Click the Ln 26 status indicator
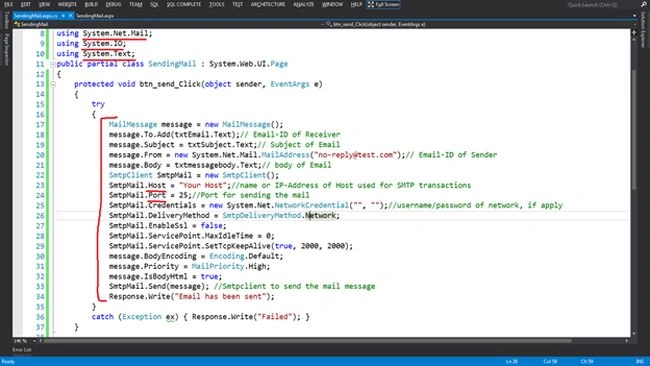650x366 pixels. (x=512, y=361)
